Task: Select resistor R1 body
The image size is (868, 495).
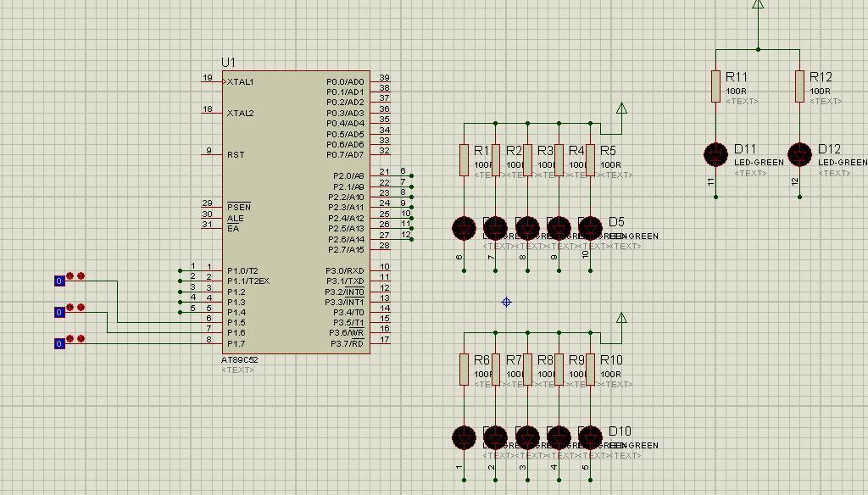Action: [464, 160]
